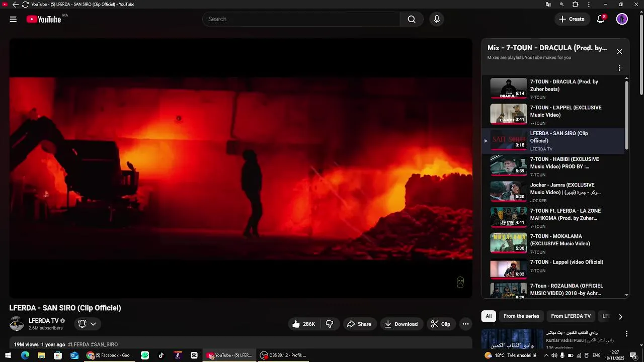Share the video

click(x=359, y=324)
